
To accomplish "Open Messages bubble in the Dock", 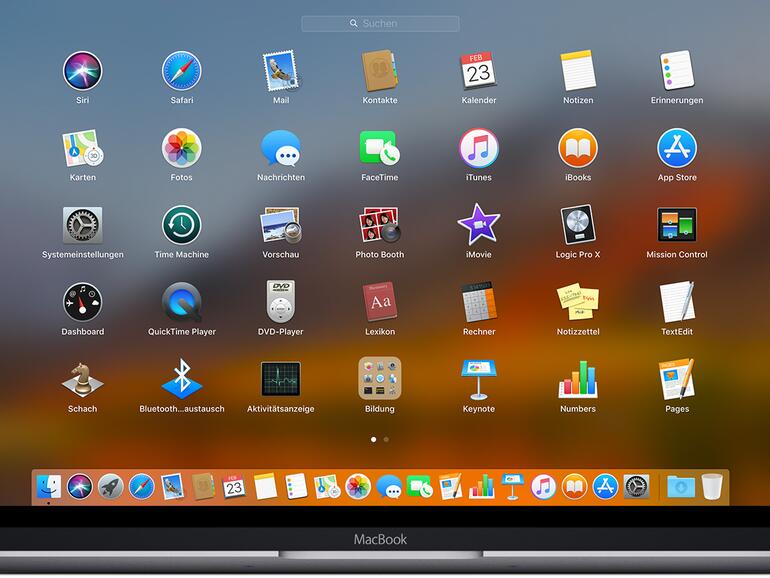I will coord(389,487).
